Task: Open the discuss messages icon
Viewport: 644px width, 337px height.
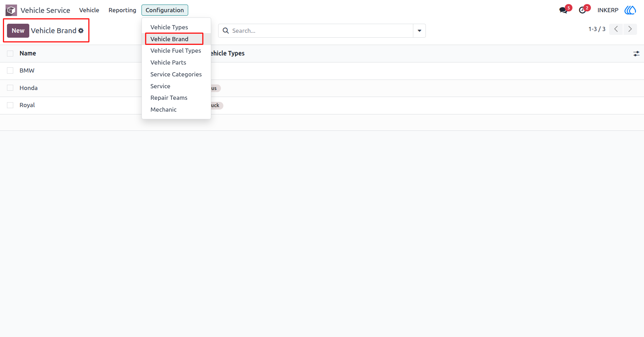Action: click(563, 10)
